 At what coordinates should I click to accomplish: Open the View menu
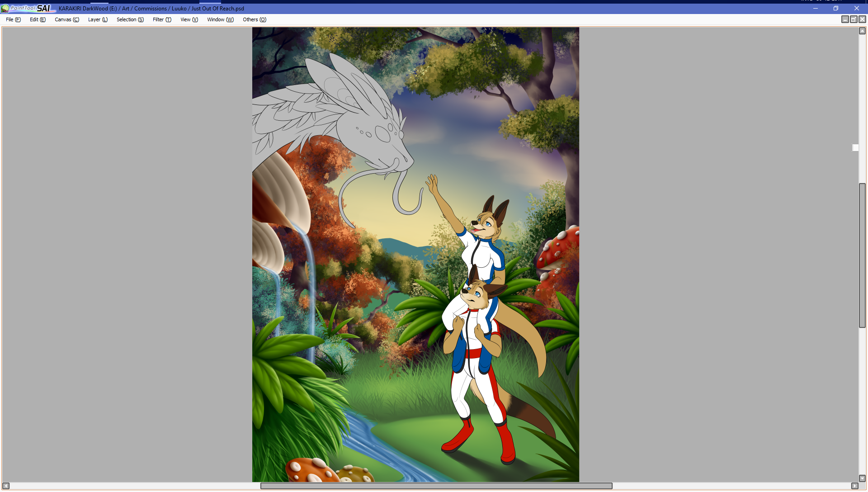pyautogui.click(x=189, y=19)
